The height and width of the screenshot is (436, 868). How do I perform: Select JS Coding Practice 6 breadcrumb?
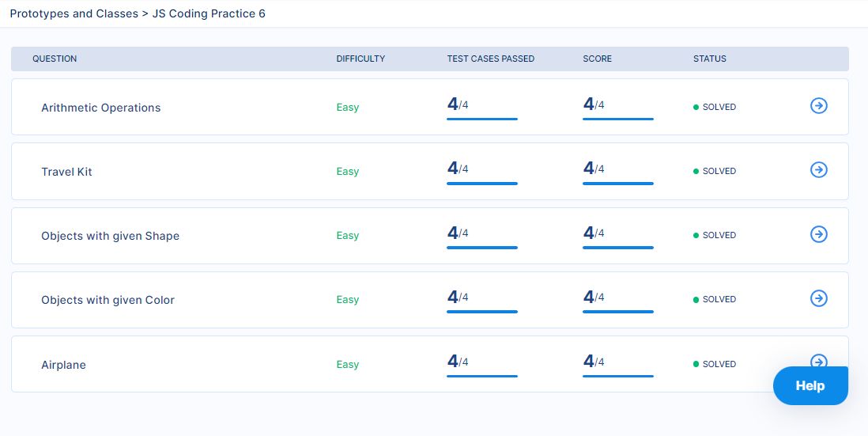(209, 14)
